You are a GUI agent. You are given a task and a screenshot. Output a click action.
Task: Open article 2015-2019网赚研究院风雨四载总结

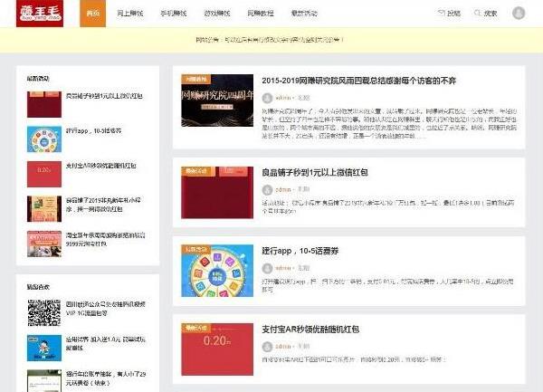(x=358, y=81)
